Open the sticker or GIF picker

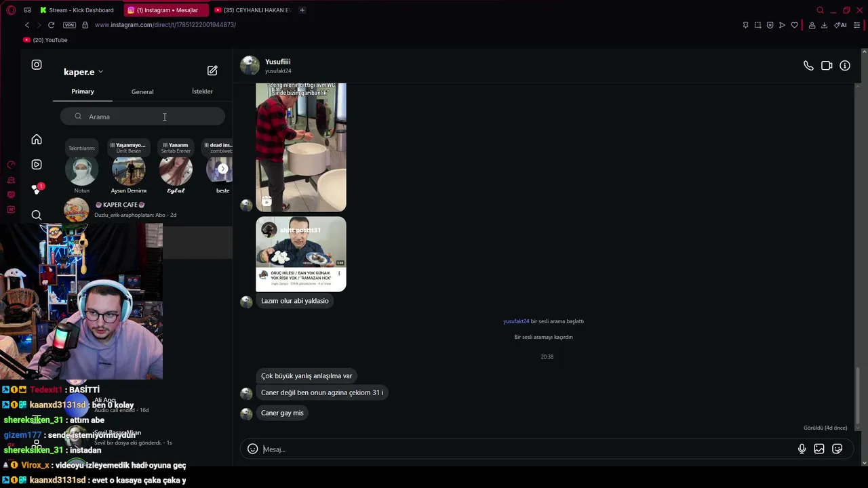837,449
